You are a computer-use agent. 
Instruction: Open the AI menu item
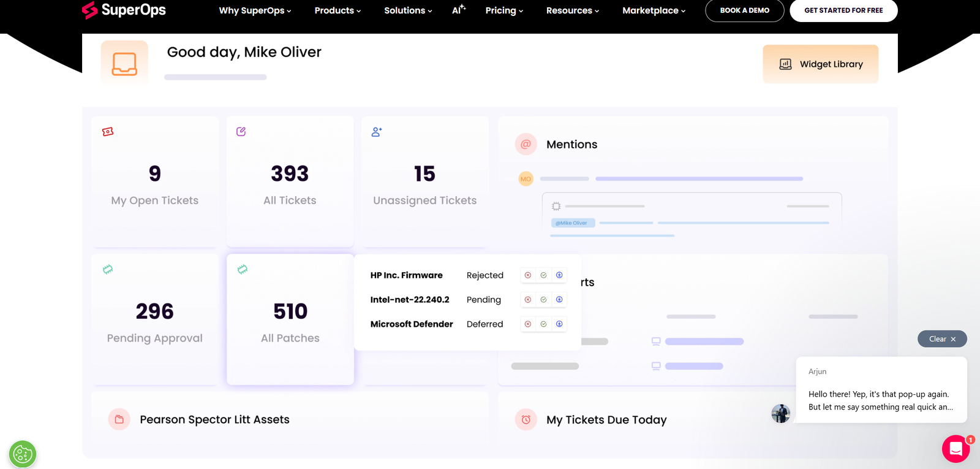click(x=459, y=10)
